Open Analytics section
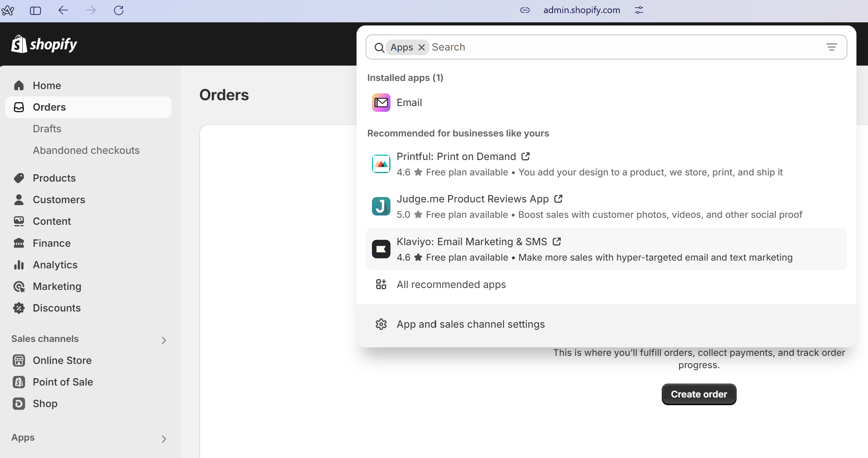Screen dimensions: 868x458 pos(88,265)
